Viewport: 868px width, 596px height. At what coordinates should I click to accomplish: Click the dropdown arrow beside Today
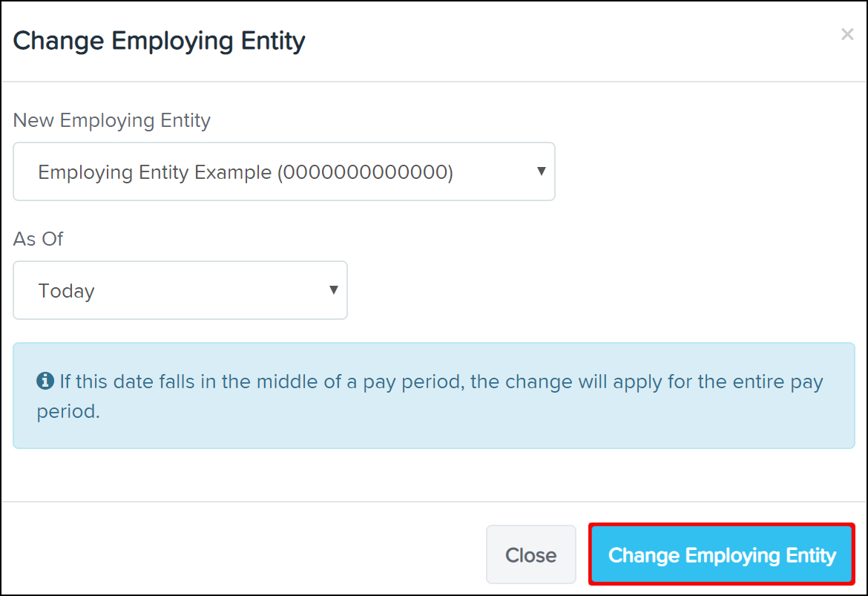pos(332,290)
